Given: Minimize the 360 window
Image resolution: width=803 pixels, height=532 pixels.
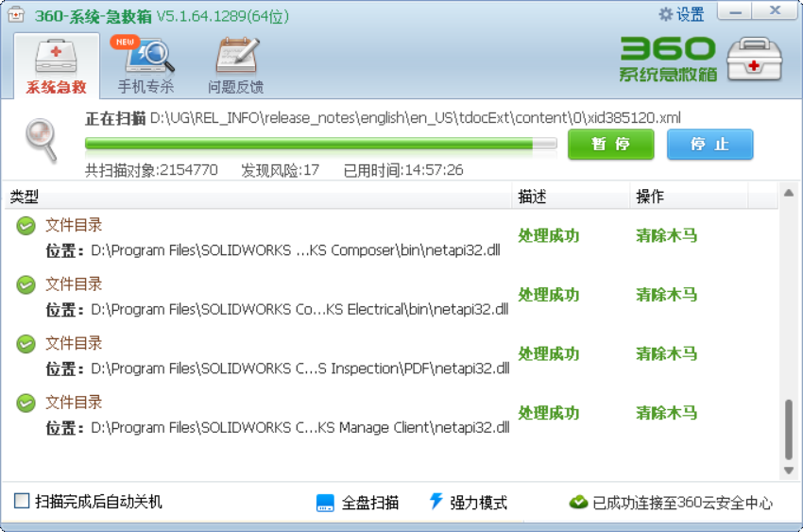Looking at the screenshot, I should 734,11.
